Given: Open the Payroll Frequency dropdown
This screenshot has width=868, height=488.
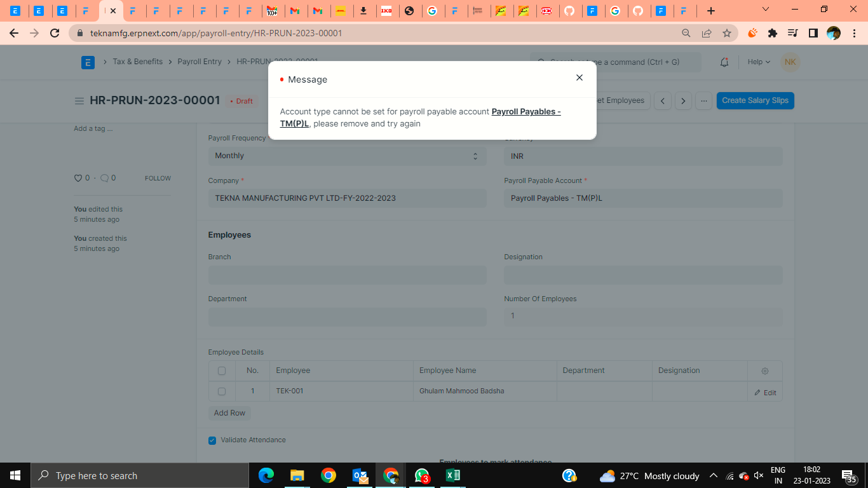Looking at the screenshot, I should pyautogui.click(x=347, y=156).
